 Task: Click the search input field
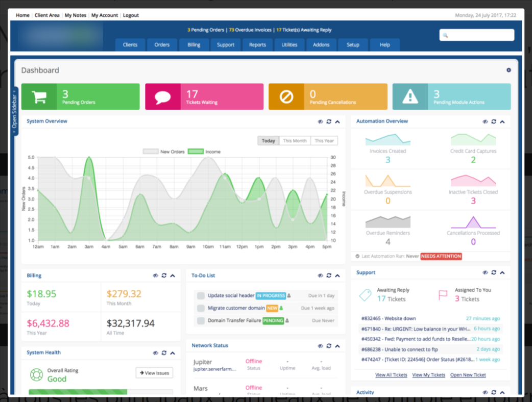coord(477,35)
